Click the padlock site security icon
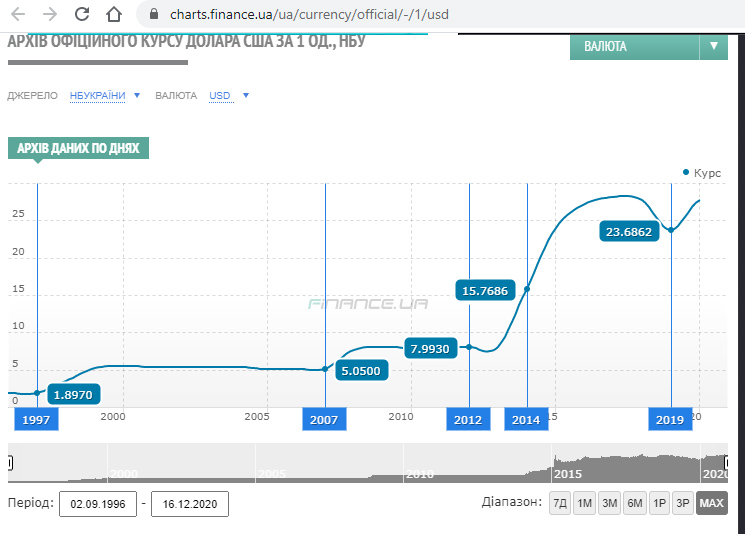Screen dimensions: 745x534 pos(153,15)
